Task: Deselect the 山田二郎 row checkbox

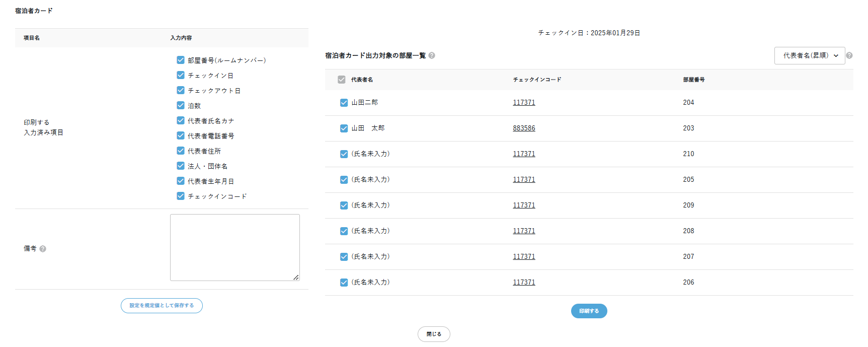Action: [x=344, y=103]
